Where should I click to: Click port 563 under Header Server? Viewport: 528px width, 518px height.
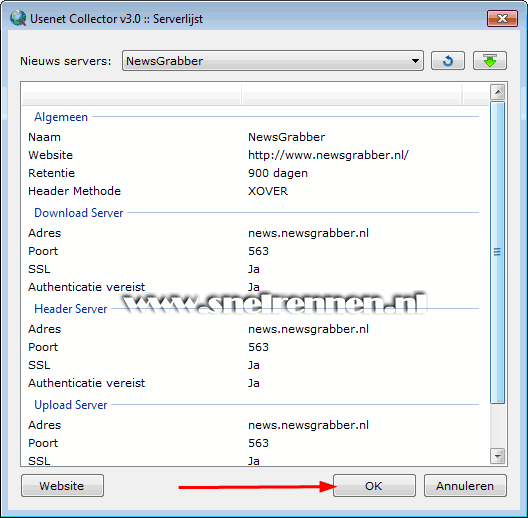click(258, 347)
